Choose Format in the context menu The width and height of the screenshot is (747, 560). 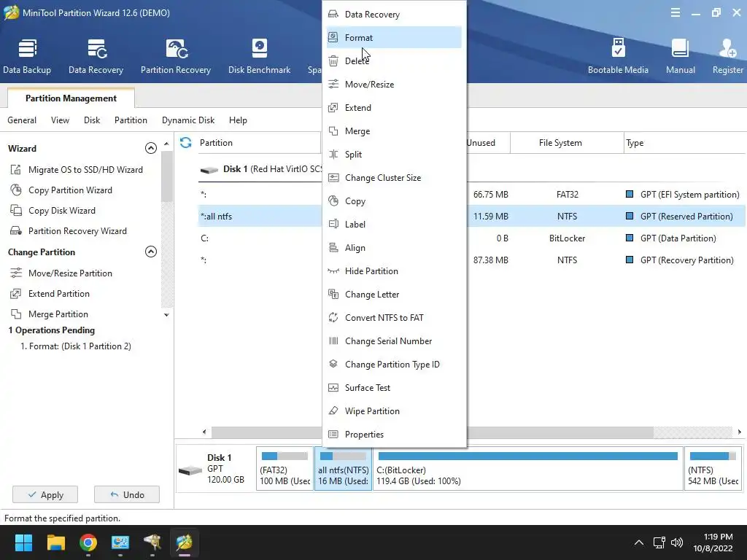[x=394, y=38]
